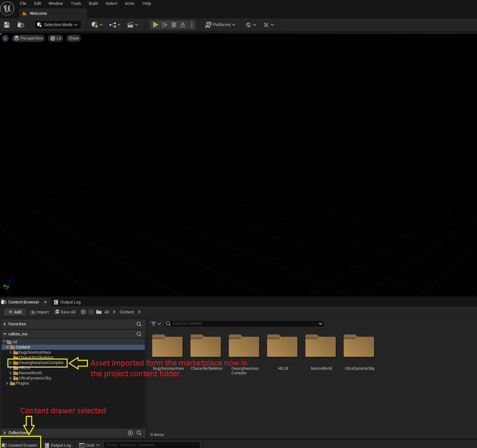Open the Build menu
This screenshot has height=448, width=477.
pyautogui.click(x=93, y=4)
